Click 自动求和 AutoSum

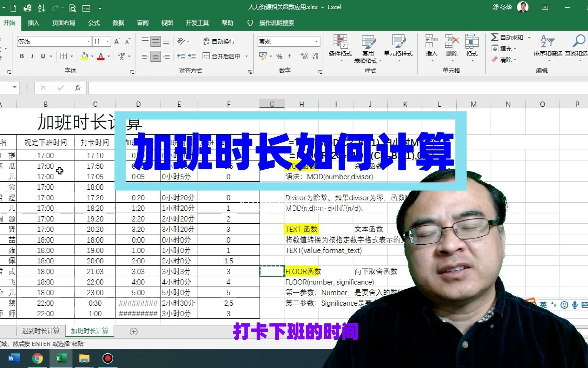[x=507, y=37]
